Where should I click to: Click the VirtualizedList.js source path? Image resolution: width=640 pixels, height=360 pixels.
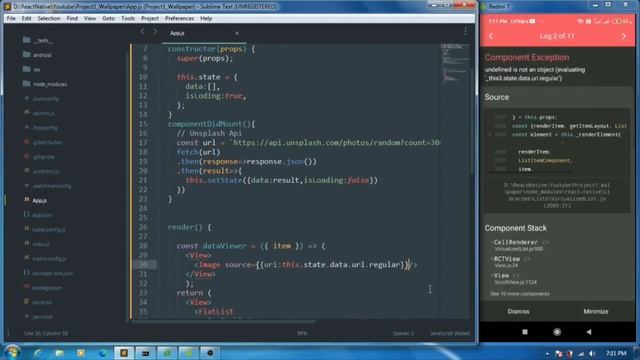[x=557, y=196]
